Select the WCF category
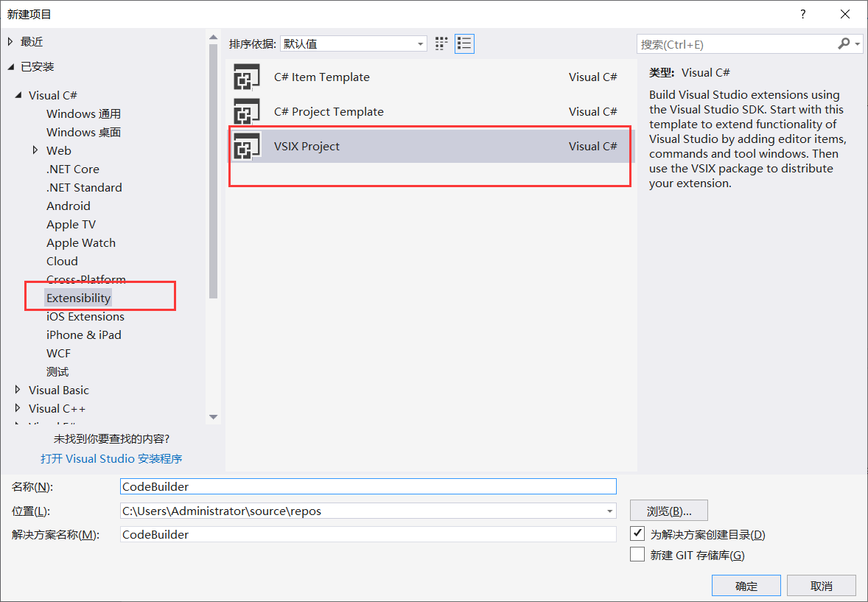The height and width of the screenshot is (602, 868). (59, 353)
